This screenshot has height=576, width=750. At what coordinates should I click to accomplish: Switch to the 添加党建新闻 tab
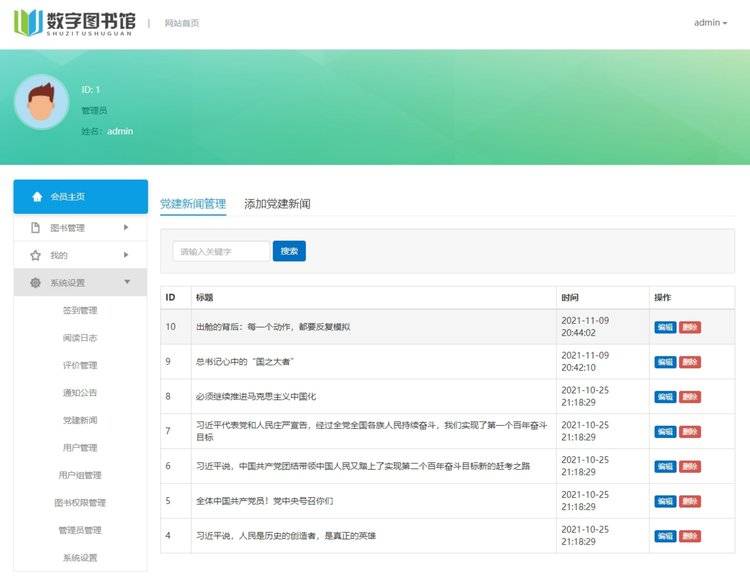277,204
